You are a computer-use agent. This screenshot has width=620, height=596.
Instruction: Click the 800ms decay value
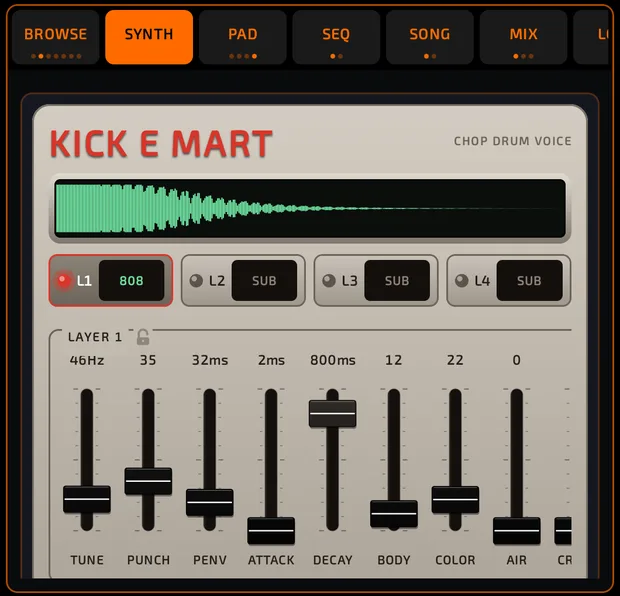[333, 360]
